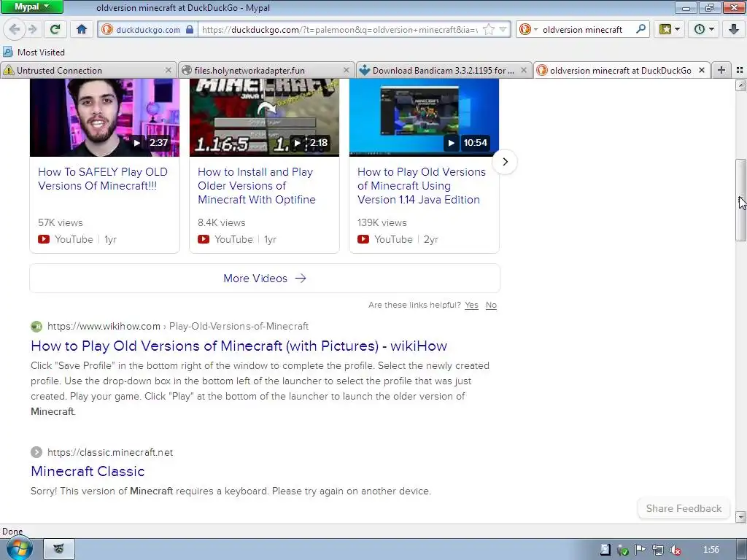The width and height of the screenshot is (747, 560).
Task: Answer Yes to links helpful question
Action: pyautogui.click(x=472, y=305)
